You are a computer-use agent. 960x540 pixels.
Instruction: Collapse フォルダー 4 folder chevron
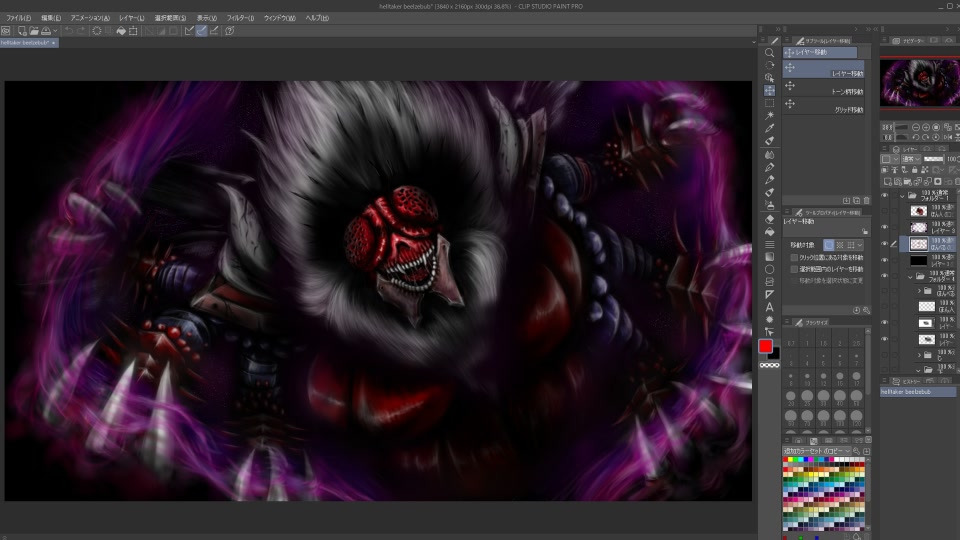point(910,276)
